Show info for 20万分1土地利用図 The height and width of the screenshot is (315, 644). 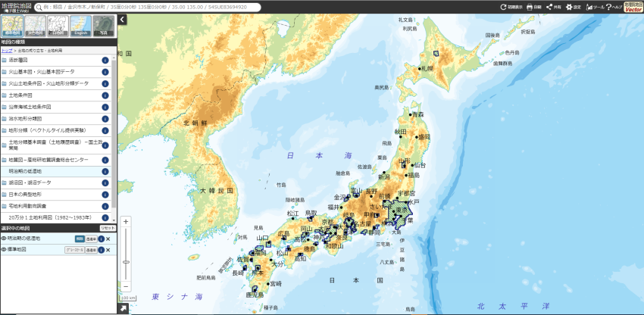click(105, 217)
